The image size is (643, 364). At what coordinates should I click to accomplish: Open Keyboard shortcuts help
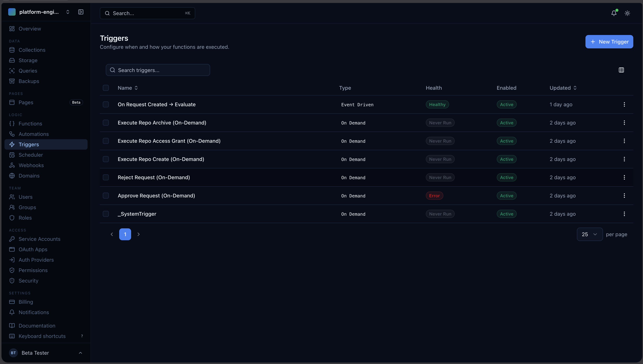46,336
